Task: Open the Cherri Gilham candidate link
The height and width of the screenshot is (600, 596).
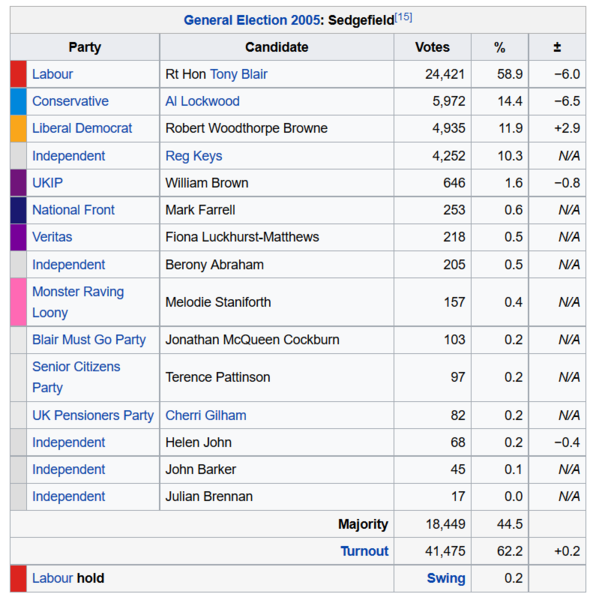Action: 206,416
